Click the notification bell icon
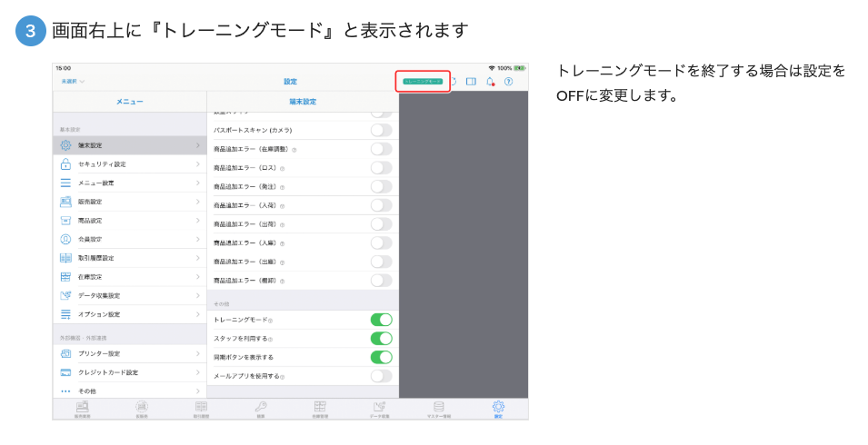Viewport: 868px width, 445px height. click(490, 82)
